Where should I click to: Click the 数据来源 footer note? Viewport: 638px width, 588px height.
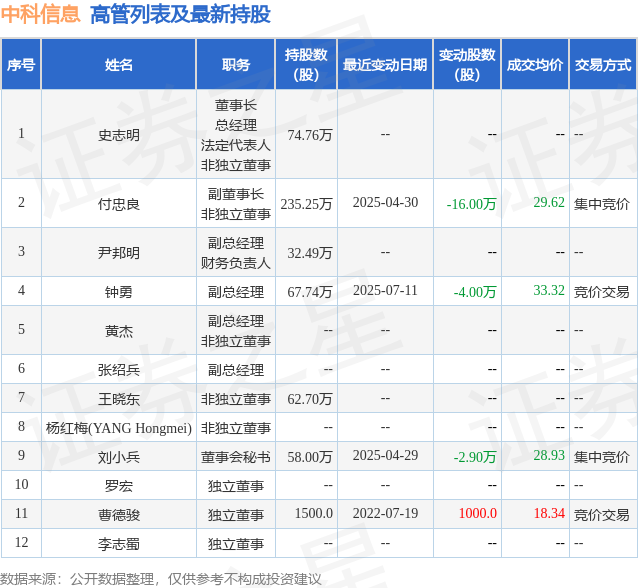161,579
